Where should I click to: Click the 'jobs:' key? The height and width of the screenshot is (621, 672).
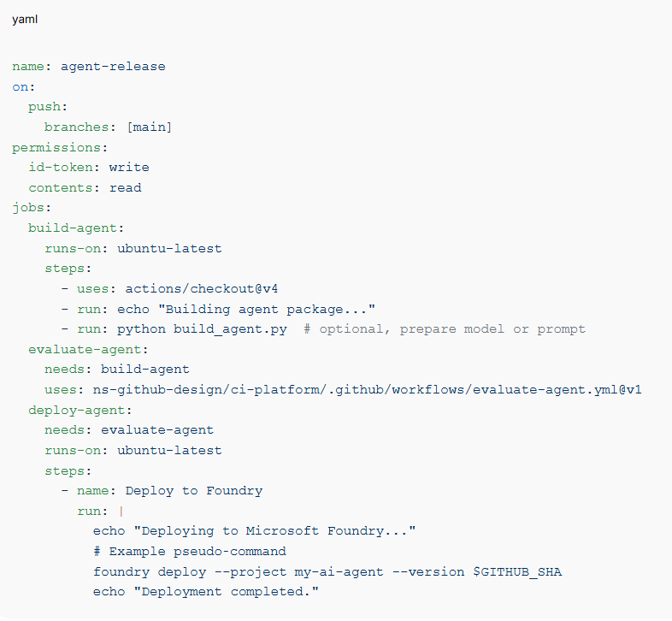coord(32,208)
